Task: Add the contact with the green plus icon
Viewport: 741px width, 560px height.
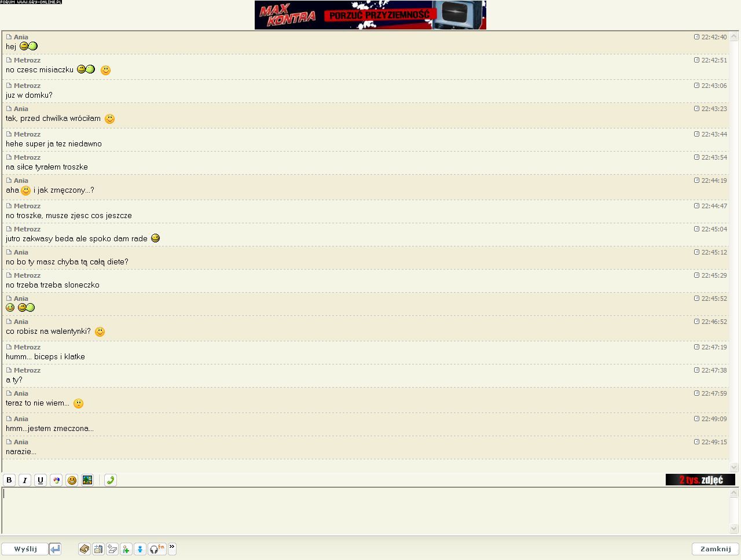Action: [126, 549]
